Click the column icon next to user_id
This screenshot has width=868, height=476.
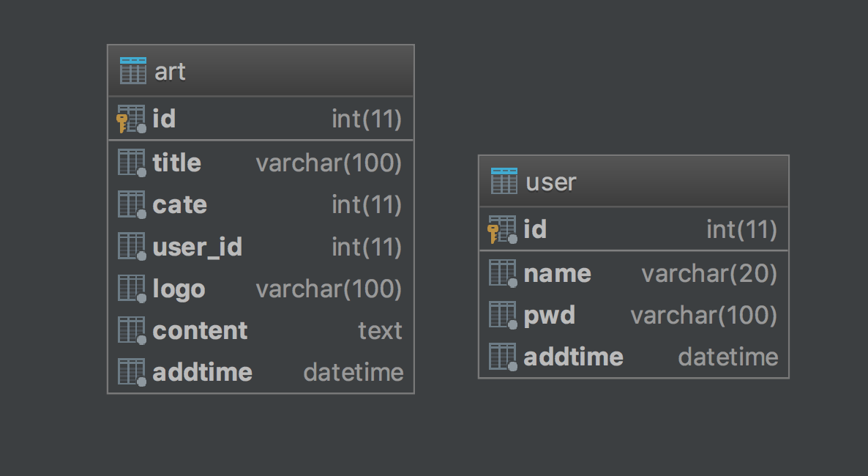[x=131, y=248]
